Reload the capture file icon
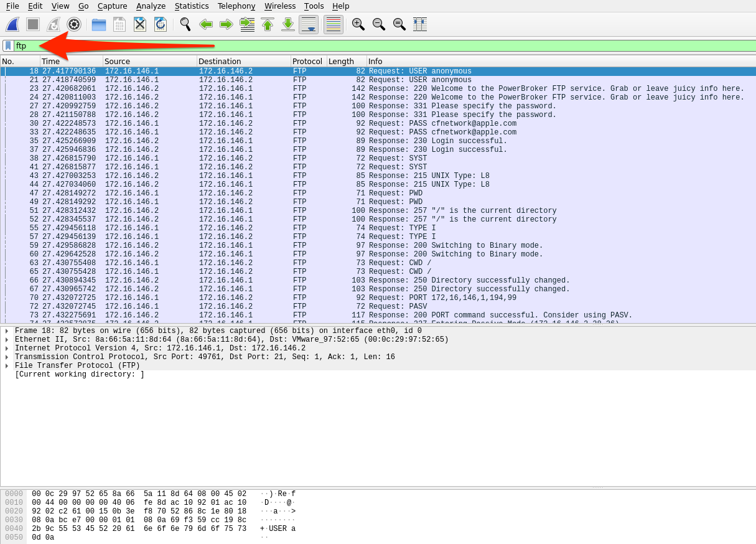Image resolution: width=756 pixels, height=544 pixels. [x=161, y=24]
